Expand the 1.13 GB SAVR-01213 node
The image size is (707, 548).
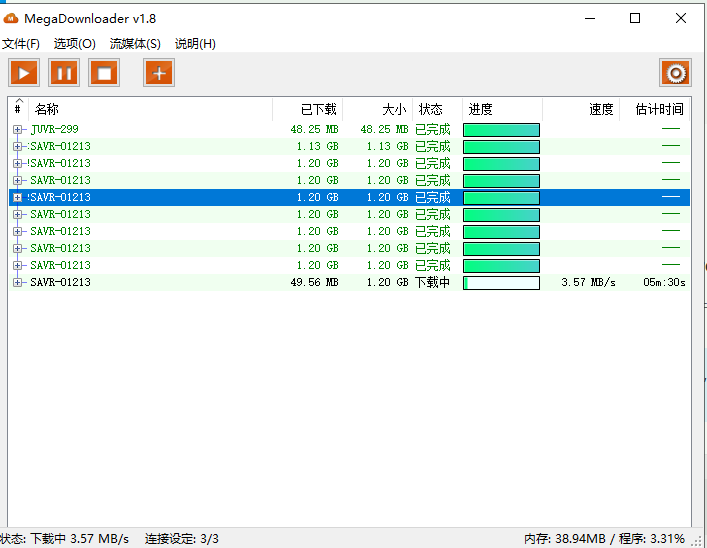pyautogui.click(x=17, y=147)
